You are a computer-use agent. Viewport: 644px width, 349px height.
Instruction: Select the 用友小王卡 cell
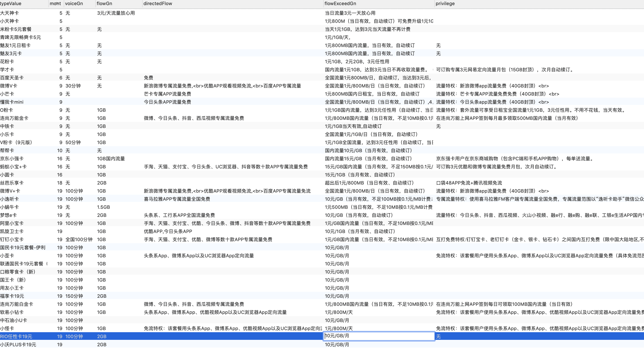[x=12, y=288]
